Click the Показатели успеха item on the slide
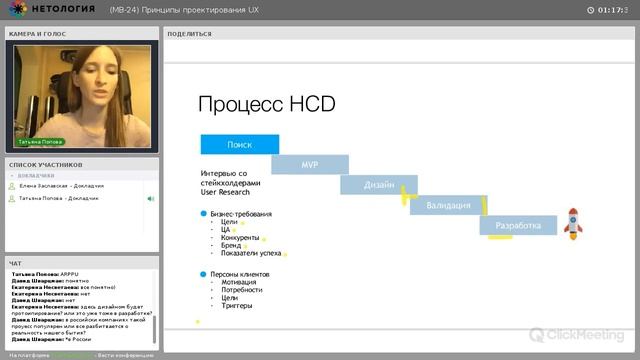Image resolution: width=640 pixels, height=360 pixels. [251, 253]
